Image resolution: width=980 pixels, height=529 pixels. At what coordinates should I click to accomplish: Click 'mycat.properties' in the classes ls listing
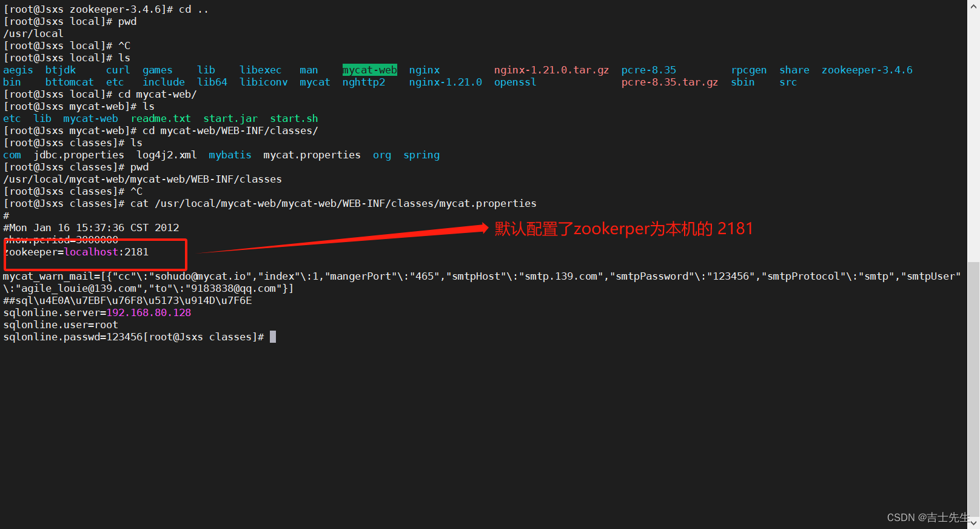pyautogui.click(x=312, y=155)
